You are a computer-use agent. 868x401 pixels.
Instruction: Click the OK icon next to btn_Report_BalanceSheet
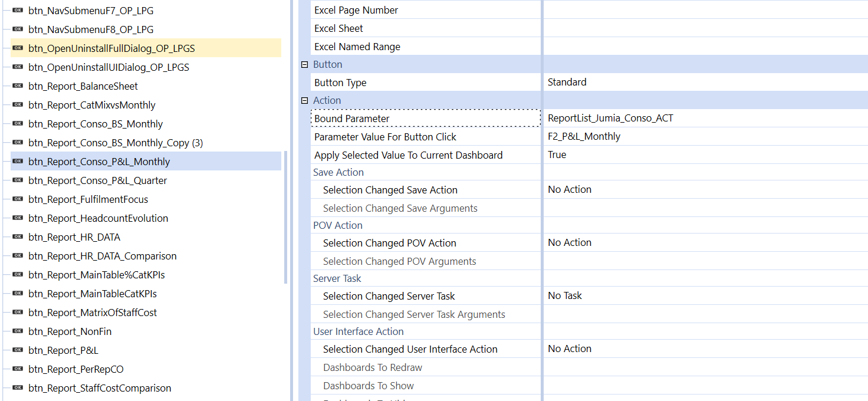click(x=17, y=86)
